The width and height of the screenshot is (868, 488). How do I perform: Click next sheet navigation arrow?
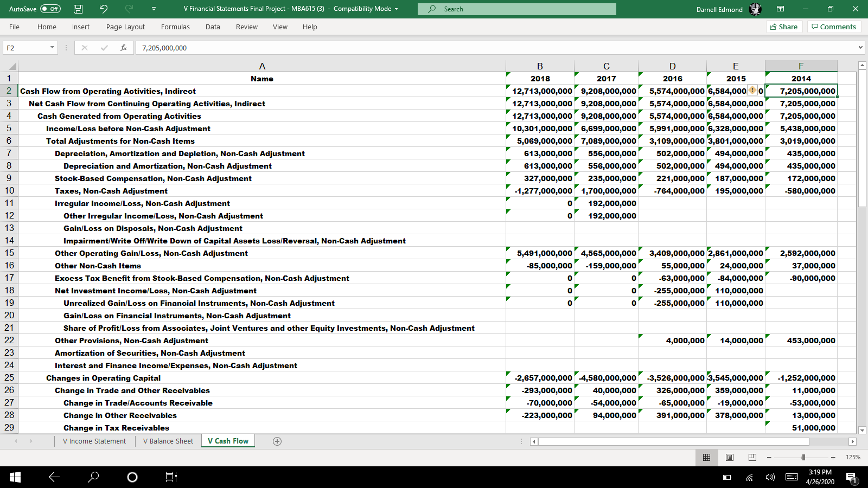pos(31,441)
